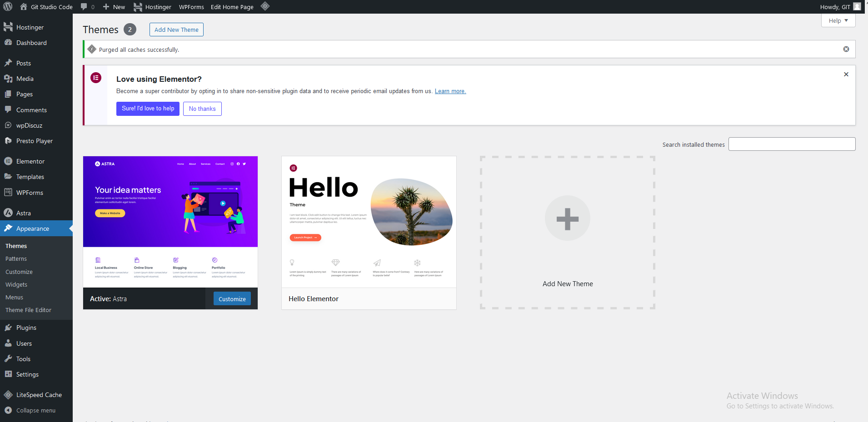868x422 pixels.
Task: Open the Widgets submenu item
Action: coord(16,284)
